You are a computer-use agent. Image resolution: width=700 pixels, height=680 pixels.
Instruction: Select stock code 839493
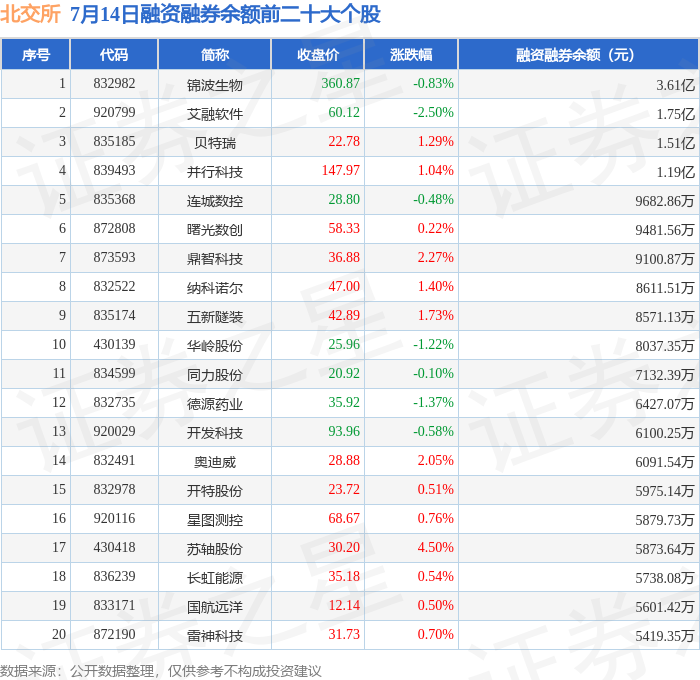114,171
